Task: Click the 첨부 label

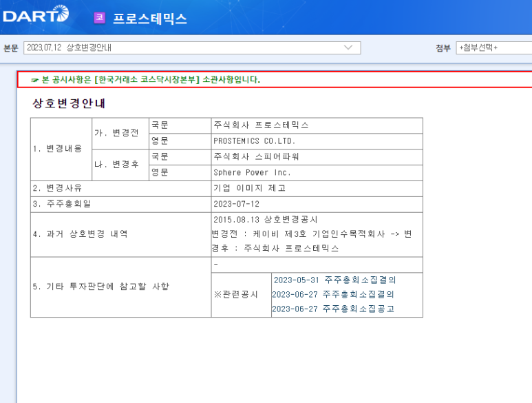Action: [443, 48]
